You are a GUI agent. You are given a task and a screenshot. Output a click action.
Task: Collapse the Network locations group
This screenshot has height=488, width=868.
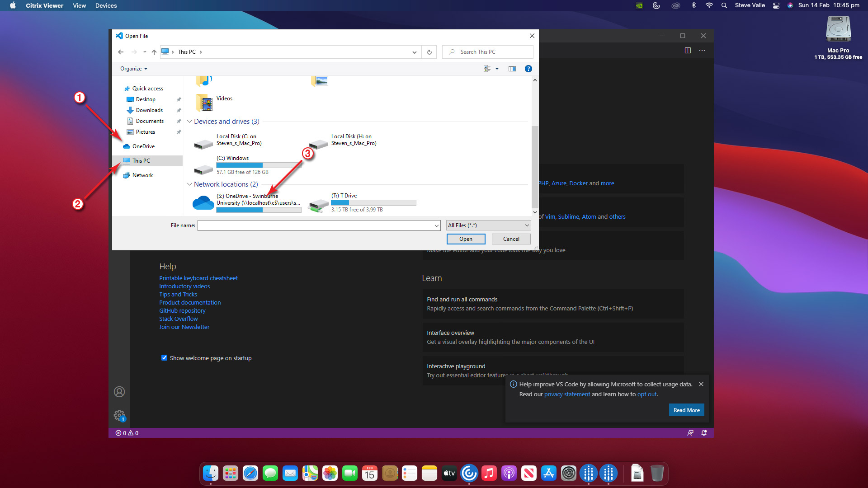[190, 184]
